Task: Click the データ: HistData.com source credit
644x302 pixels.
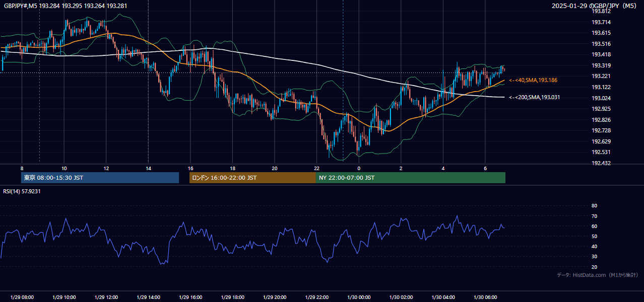Action: [598, 275]
